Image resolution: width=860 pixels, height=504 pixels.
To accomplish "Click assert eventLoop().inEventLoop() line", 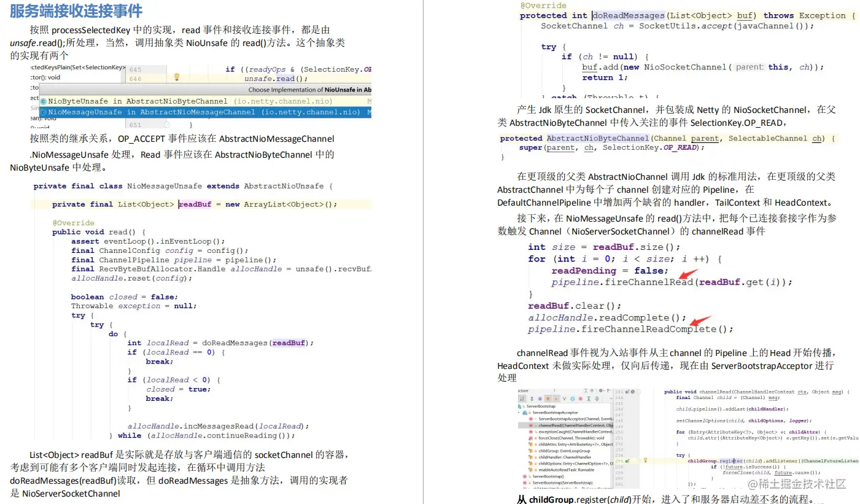I will point(148,241).
